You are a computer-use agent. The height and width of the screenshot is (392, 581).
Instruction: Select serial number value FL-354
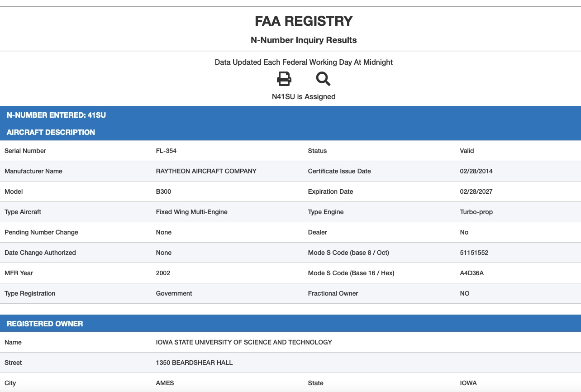(x=166, y=151)
